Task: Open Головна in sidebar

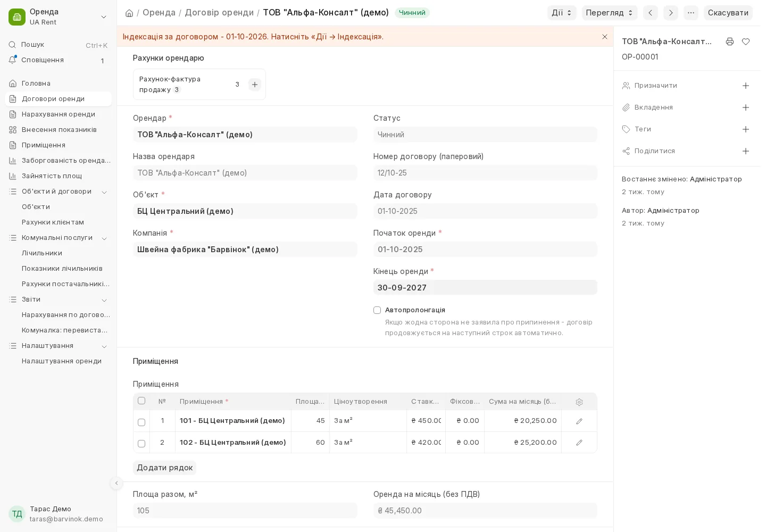Action: pos(59,84)
